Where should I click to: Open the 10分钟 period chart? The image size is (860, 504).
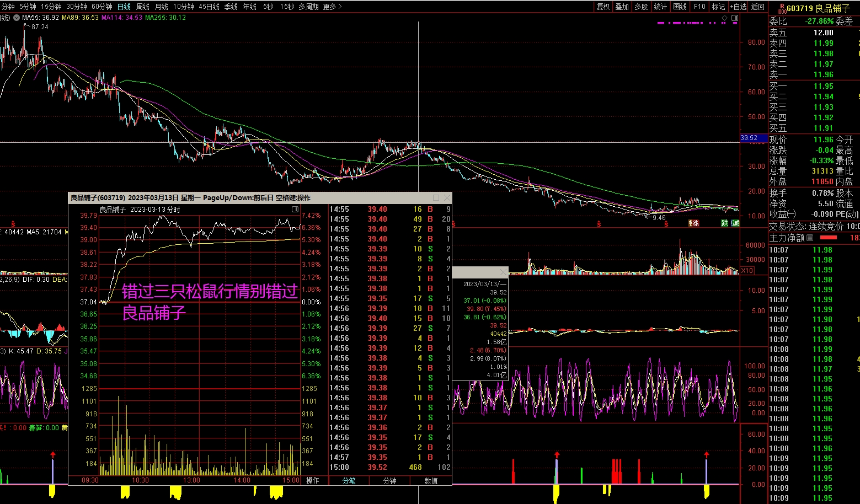point(184,7)
